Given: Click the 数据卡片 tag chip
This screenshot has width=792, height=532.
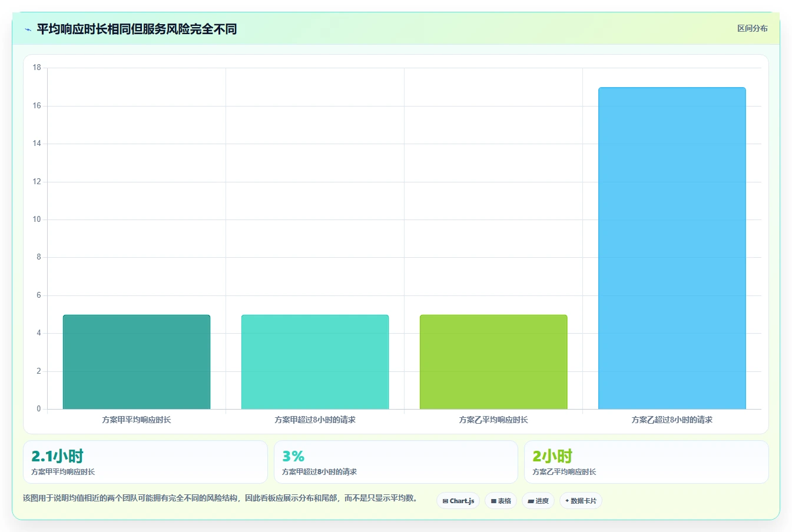Looking at the screenshot, I should click(581, 501).
